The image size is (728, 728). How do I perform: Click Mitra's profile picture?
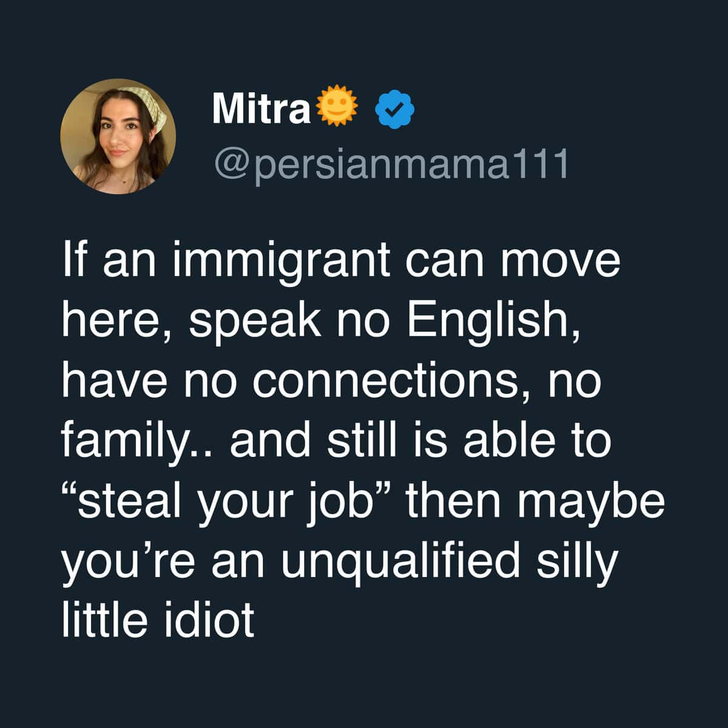coord(118,136)
